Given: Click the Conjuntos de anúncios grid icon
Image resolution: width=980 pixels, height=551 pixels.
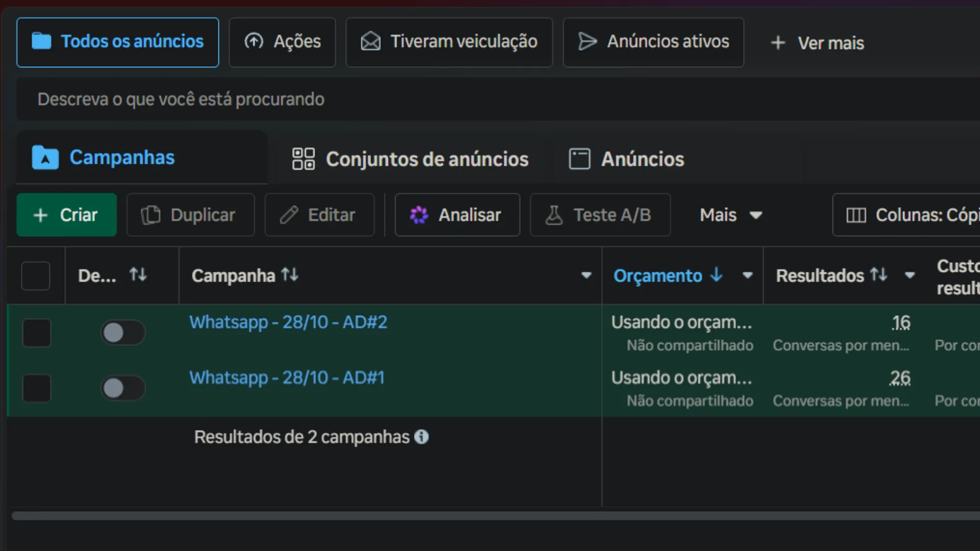Looking at the screenshot, I should point(303,159).
